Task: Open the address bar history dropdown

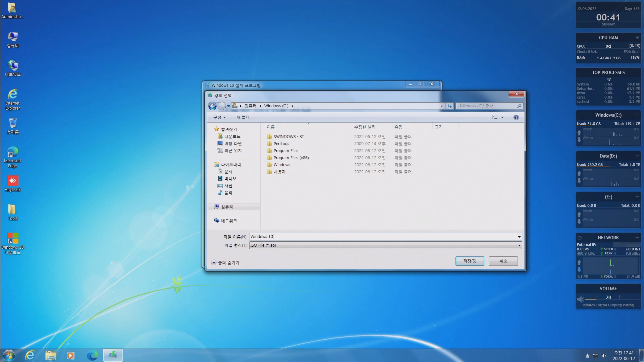Action: tap(442, 106)
